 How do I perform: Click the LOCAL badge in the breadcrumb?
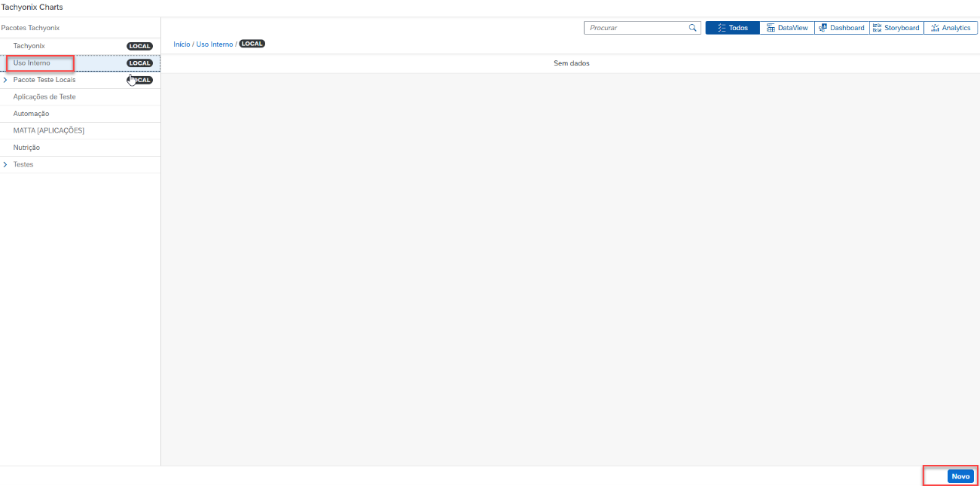pyautogui.click(x=252, y=44)
